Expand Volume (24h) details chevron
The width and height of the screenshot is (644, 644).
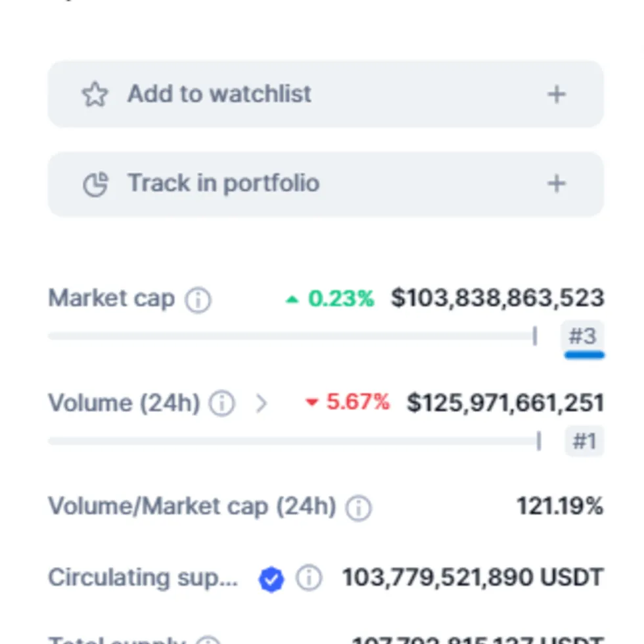(262, 403)
